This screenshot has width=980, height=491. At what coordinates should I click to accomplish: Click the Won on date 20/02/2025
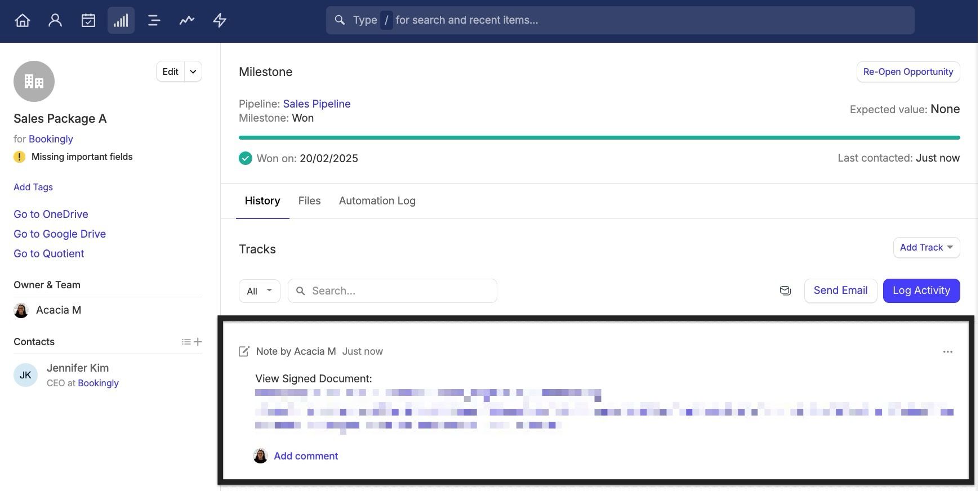coord(329,158)
